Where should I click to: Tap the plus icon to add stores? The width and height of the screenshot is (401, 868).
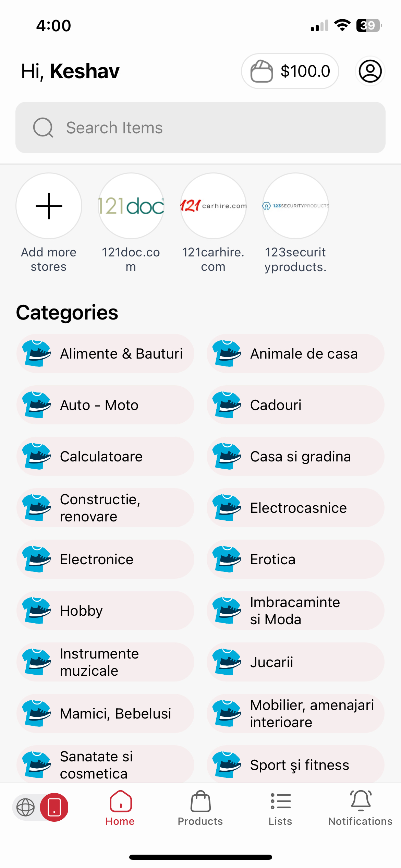click(x=49, y=206)
